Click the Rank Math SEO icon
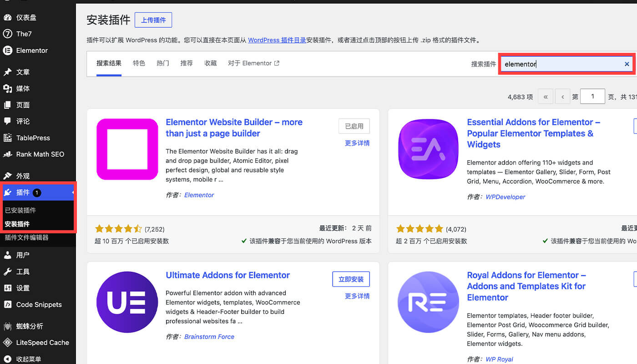The height and width of the screenshot is (364, 637). click(x=7, y=154)
